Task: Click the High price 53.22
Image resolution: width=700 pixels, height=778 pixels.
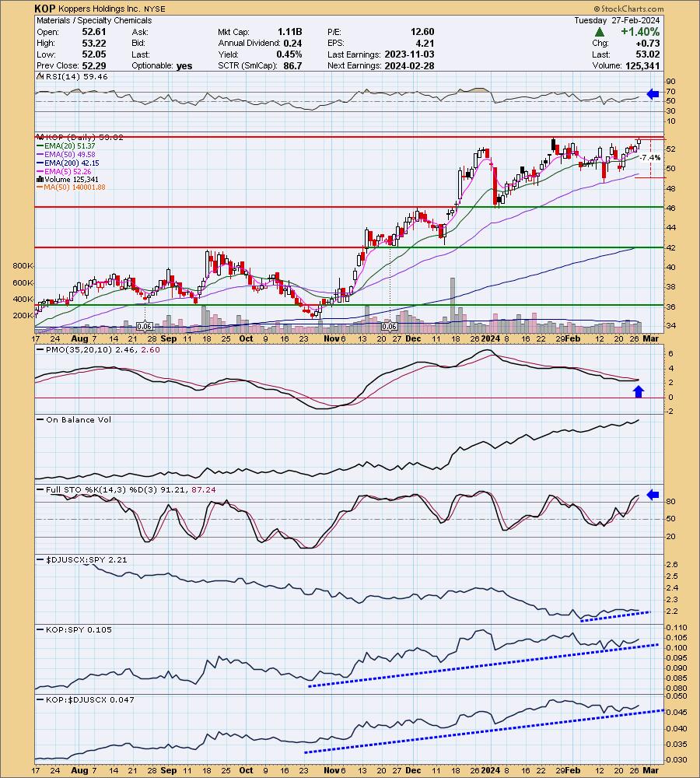Action: 94,43
